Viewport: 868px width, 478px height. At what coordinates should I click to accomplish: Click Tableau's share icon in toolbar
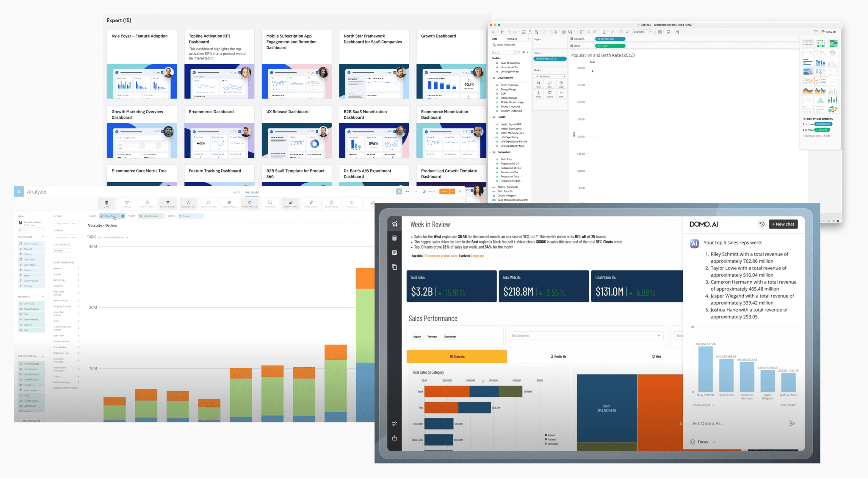click(x=678, y=32)
